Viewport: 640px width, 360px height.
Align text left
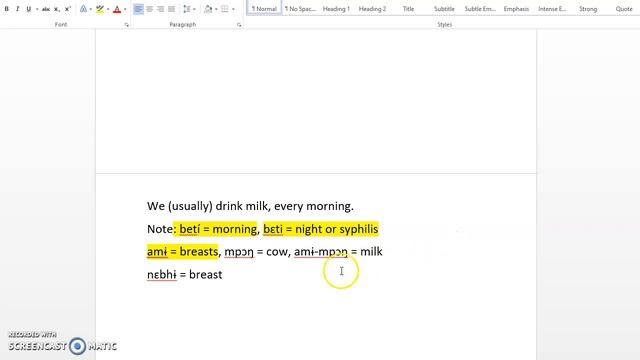138,9
